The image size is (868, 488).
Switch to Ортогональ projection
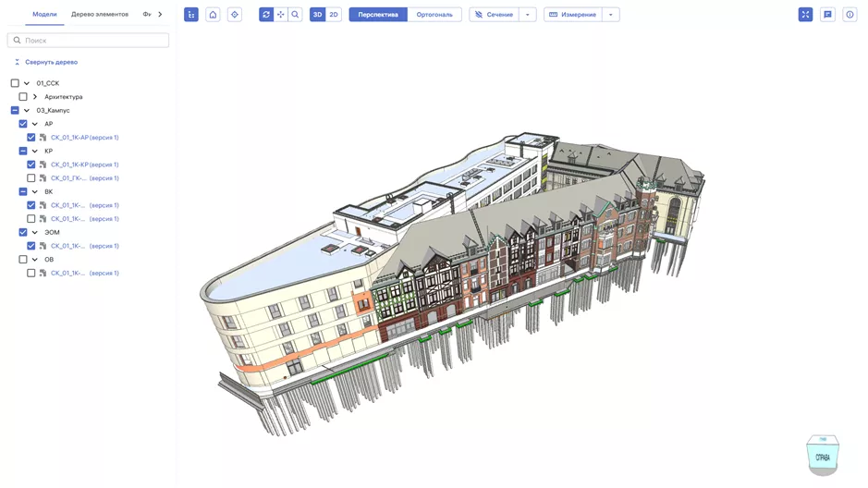(x=434, y=15)
